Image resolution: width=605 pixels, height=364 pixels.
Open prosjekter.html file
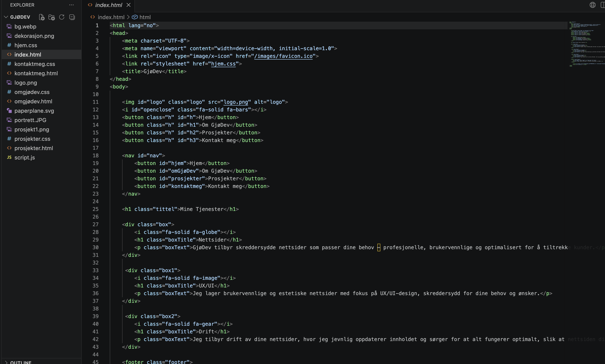41,148
